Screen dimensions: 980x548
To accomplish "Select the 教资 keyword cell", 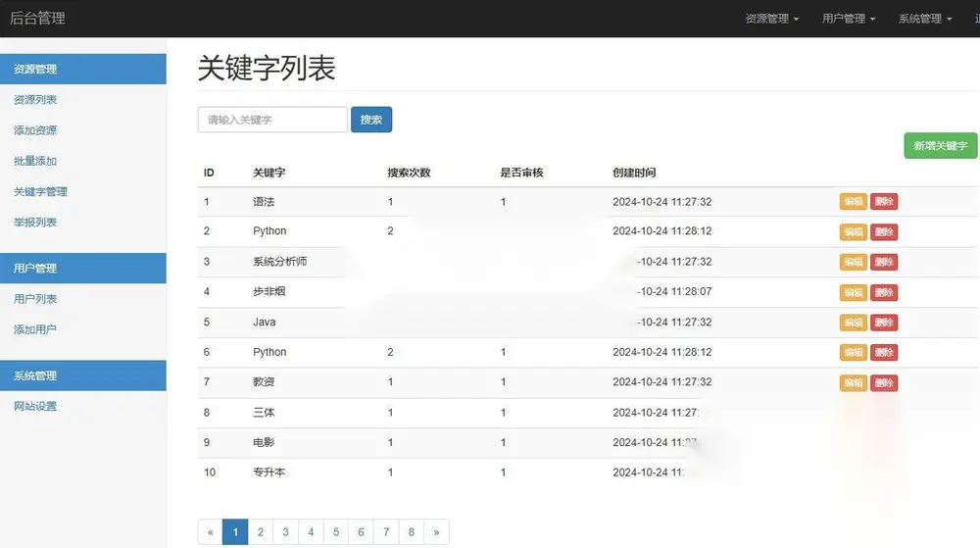I will (264, 381).
